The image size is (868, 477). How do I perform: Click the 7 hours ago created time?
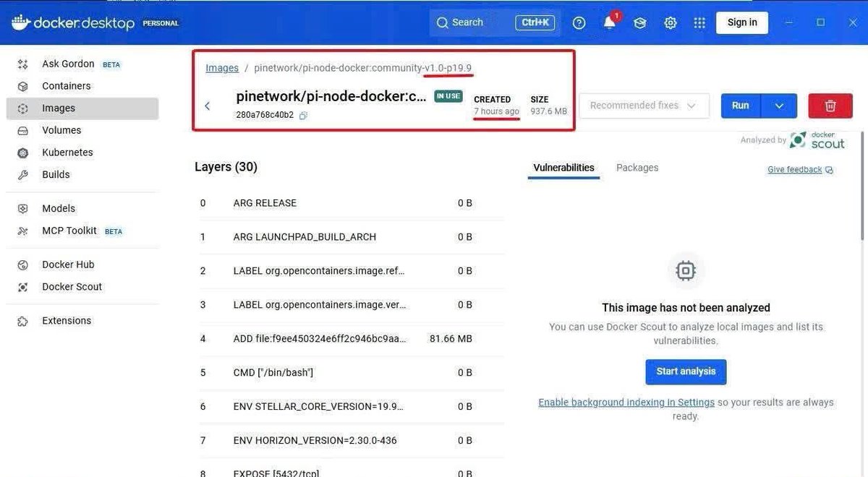[496, 111]
